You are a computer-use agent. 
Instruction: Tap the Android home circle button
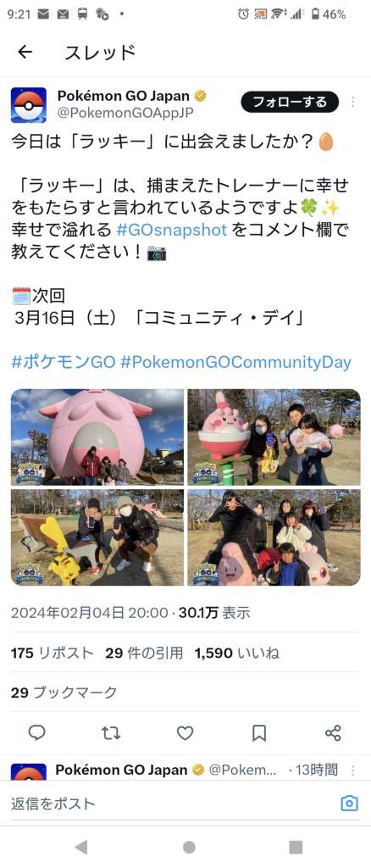point(189,847)
